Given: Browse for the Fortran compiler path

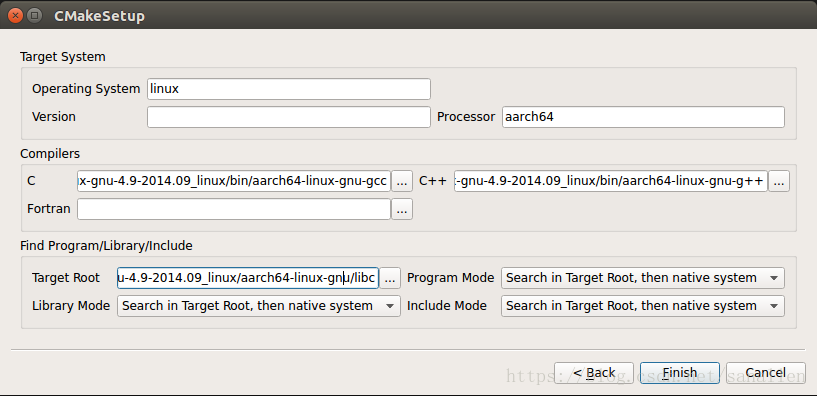Looking at the screenshot, I should [402, 209].
